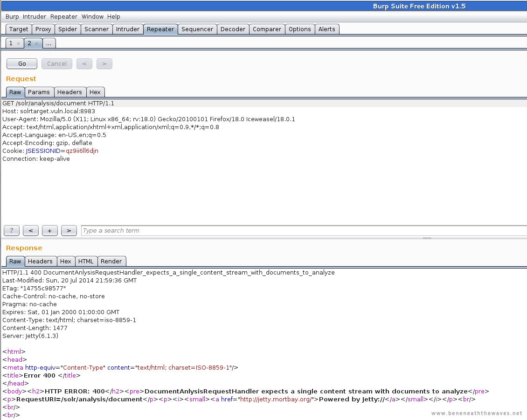
Task: Close Repeater request tab 2
Action: click(37, 44)
